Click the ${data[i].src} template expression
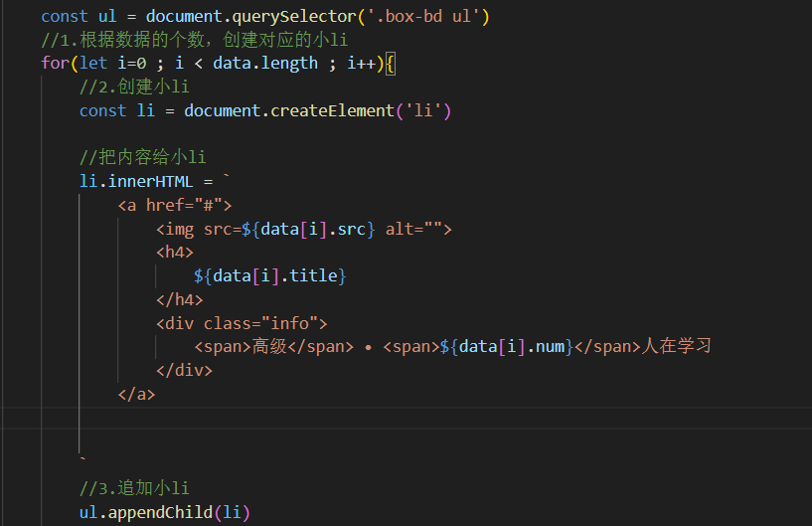Image resolution: width=812 pixels, height=526 pixels. click(308, 229)
